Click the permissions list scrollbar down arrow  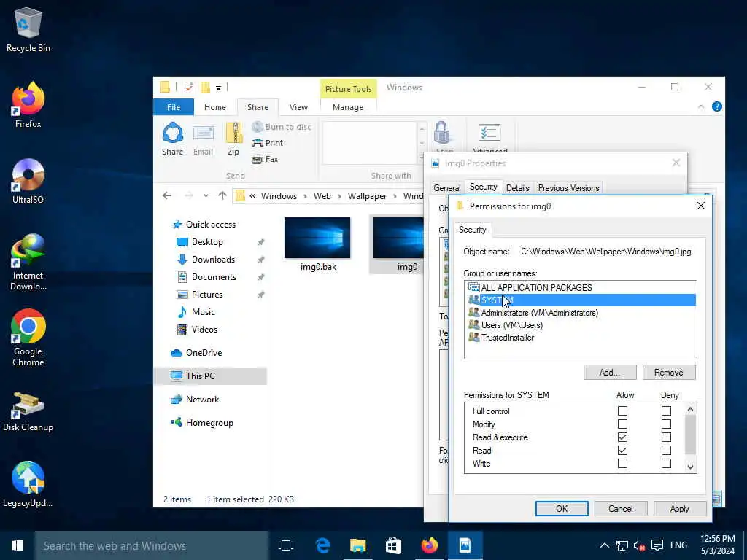[x=690, y=467]
